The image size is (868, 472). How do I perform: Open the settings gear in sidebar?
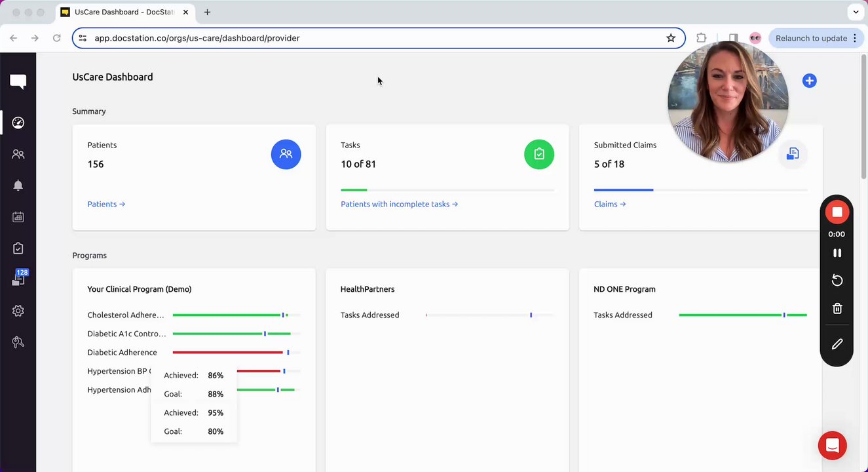18,311
